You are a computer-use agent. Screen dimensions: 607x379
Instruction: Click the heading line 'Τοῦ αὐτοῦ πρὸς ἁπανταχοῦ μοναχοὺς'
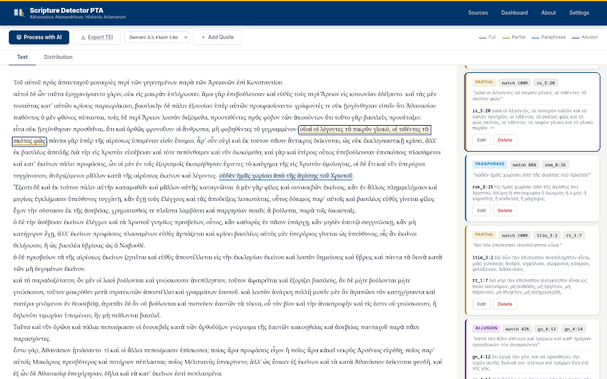[x=148, y=82]
